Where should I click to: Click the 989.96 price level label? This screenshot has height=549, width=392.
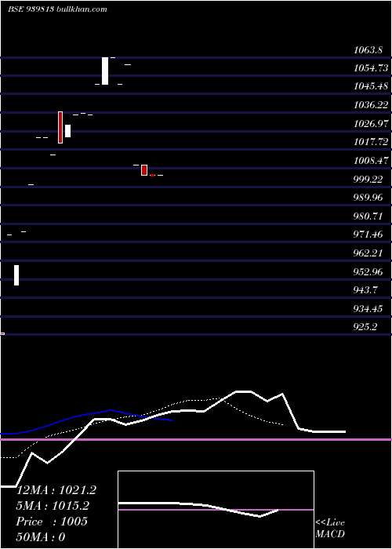pyautogui.click(x=368, y=198)
